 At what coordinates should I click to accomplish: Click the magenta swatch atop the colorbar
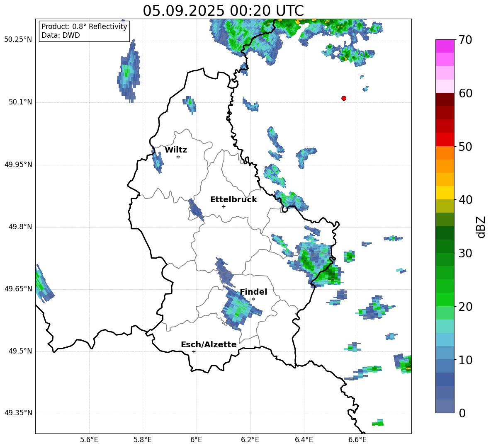coord(445,46)
